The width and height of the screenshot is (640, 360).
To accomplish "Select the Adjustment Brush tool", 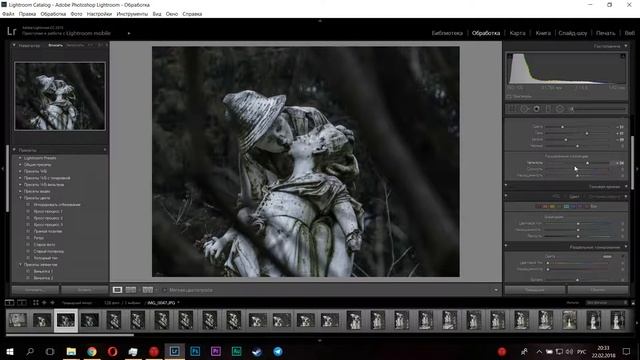I will click(571, 109).
